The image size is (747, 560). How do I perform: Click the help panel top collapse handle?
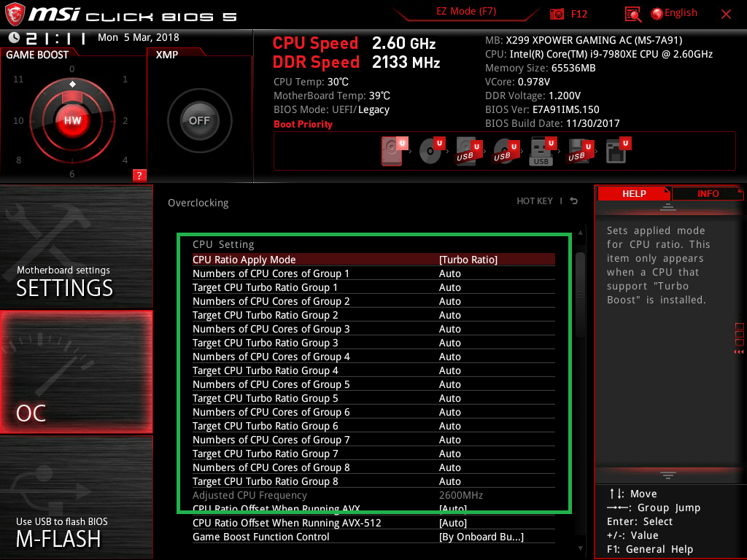(x=668, y=206)
